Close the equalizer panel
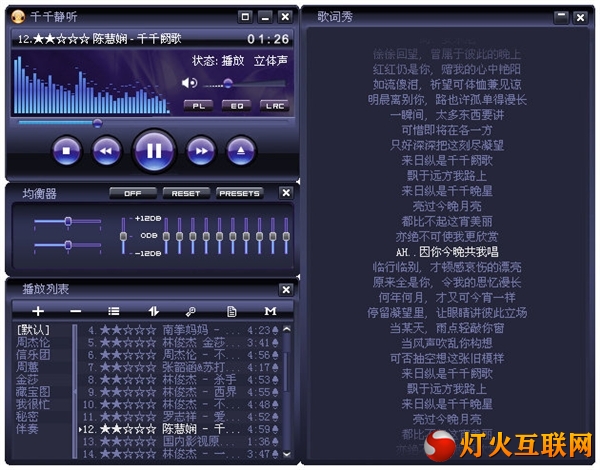Screen dimensions: 600x470 (x=286, y=193)
